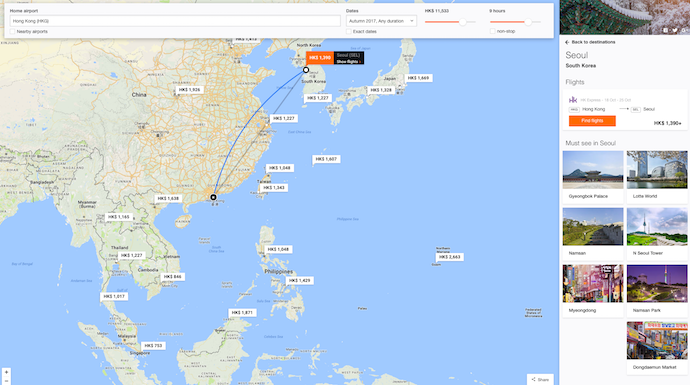The height and width of the screenshot is (385, 690).
Task: Share destination on Facebook
Action: coord(665,30)
